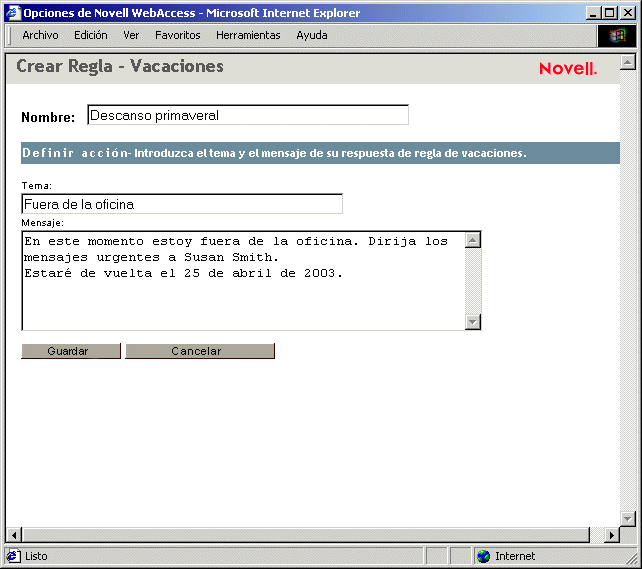Click the 'Internet' status bar label
The height and width of the screenshot is (569, 642).
coord(515,556)
